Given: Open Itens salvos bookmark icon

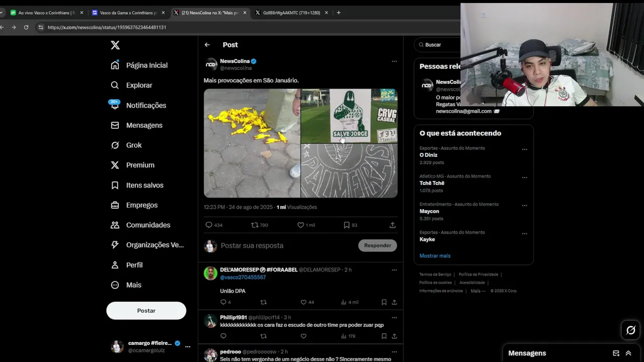Looking at the screenshot, I should tap(115, 185).
